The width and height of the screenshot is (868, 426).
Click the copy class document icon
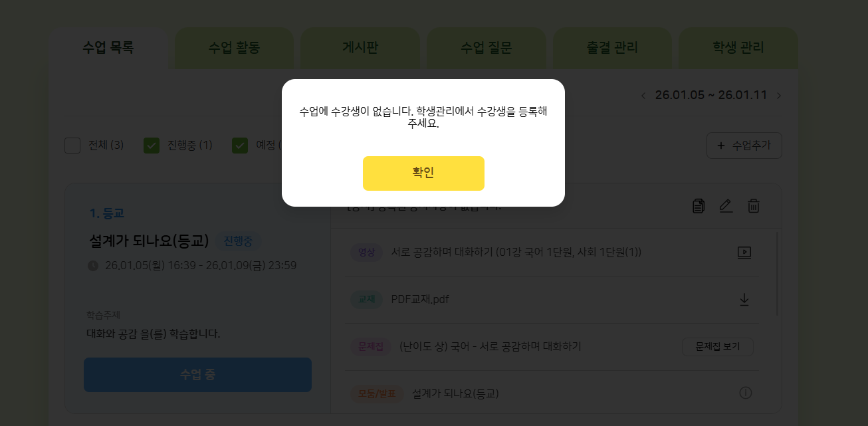[x=699, y=206]
